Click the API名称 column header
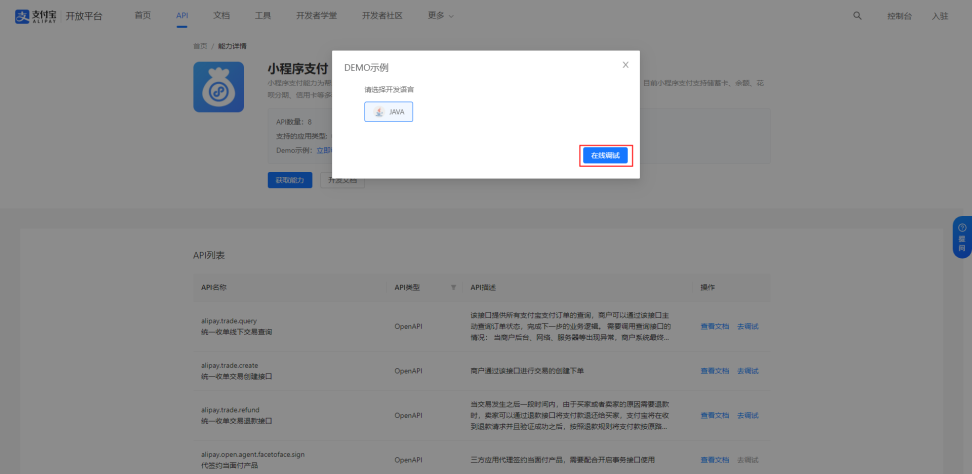The image size is (972, 474). click(214, 287)
